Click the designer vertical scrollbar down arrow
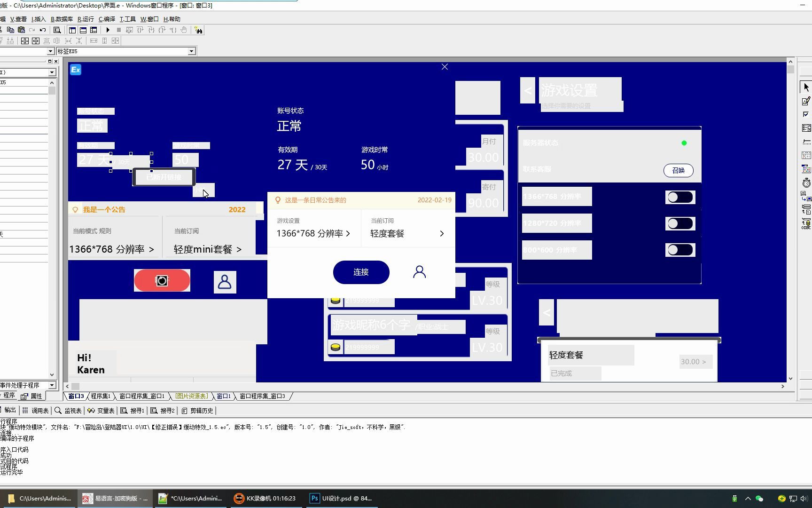The image size is (812, 508). (x=790, y=378)
